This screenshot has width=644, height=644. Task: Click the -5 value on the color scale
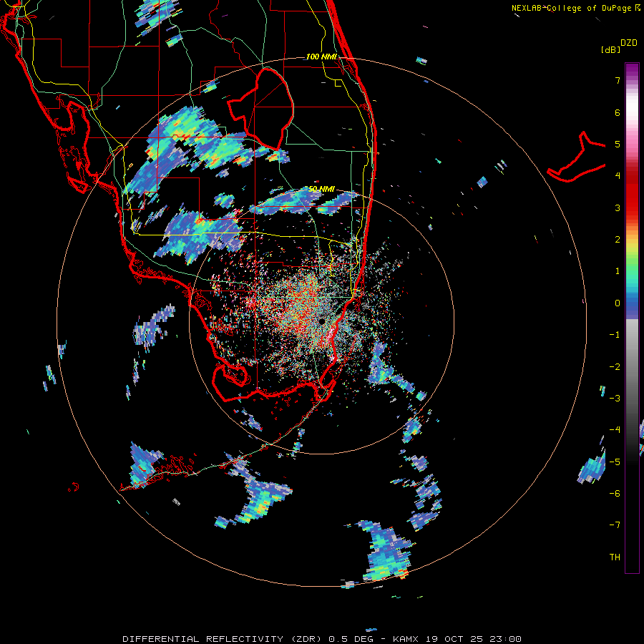(x=615, y=462)
